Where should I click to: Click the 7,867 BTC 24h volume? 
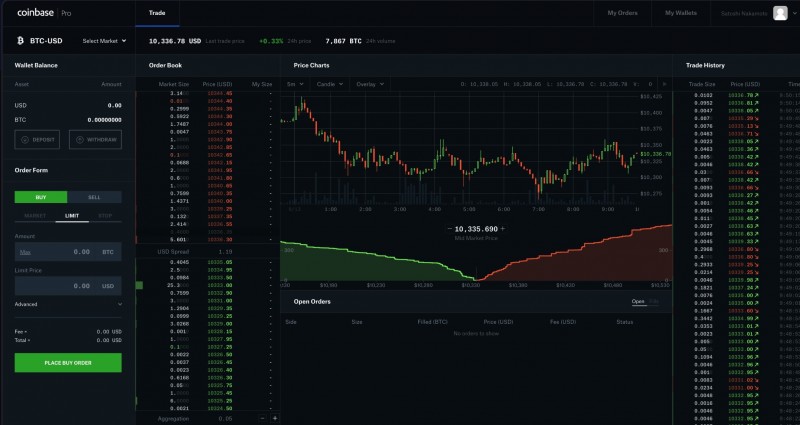(x=343, y=41)
